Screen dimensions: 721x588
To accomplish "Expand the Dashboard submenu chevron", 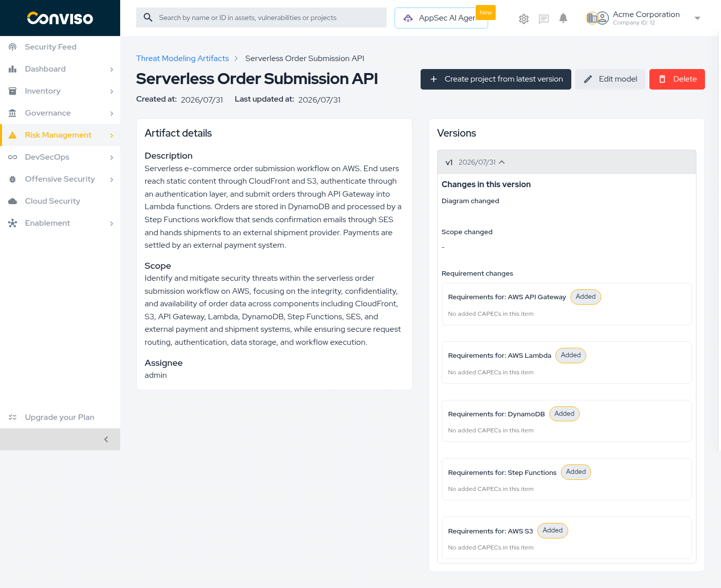I will tap(112, 69).
